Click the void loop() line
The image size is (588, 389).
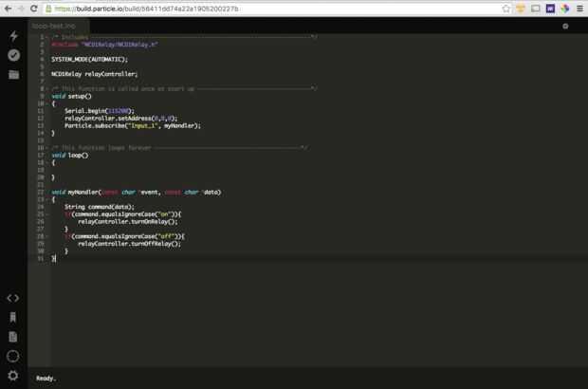(70, 156)
